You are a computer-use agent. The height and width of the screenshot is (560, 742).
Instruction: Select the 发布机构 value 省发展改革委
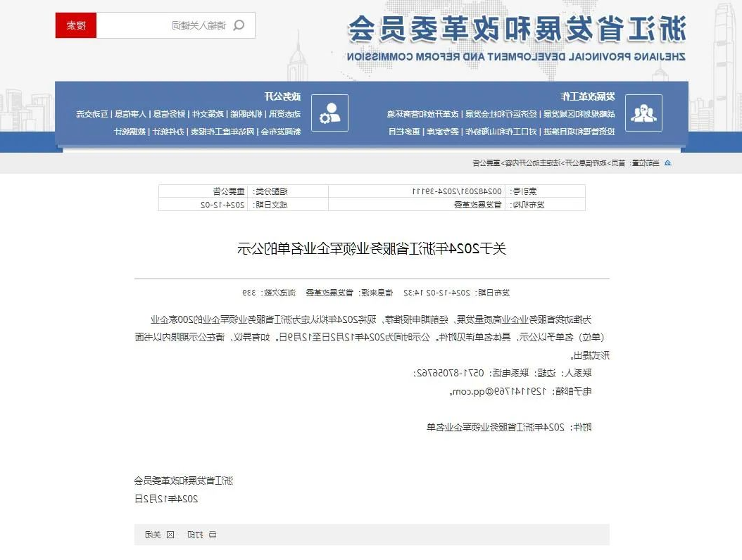click(x=478, y=205)
